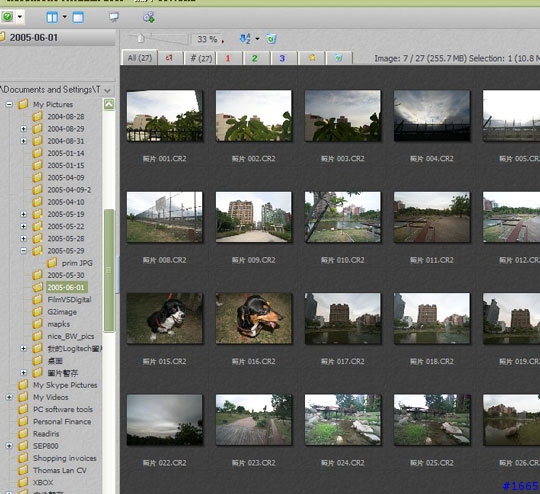Switch to the All (27) tab
Viewport: 540px width, 494px height.
tap(139, 58)
